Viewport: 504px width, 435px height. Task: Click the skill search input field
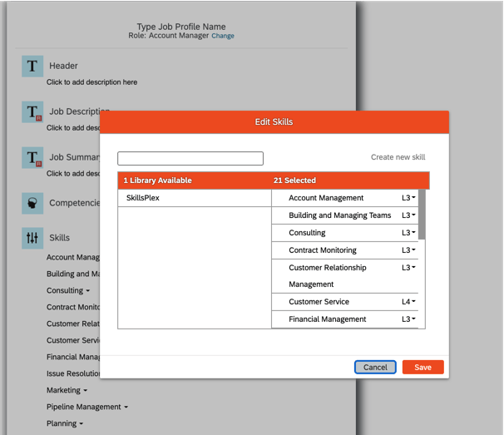pos(190,158)
